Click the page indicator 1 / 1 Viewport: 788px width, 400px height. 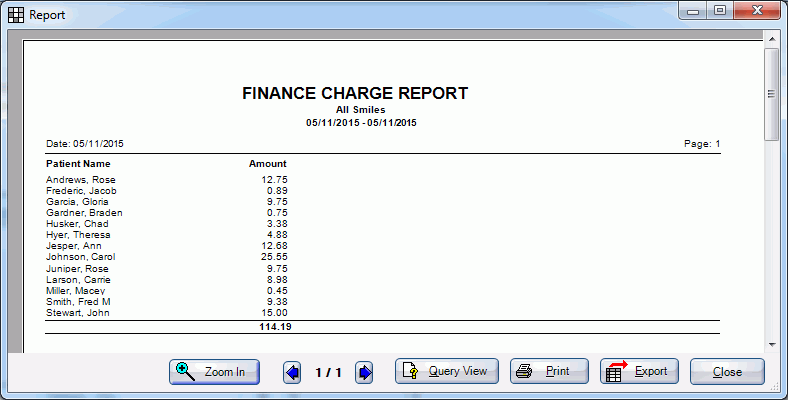(x=328, y=372)
